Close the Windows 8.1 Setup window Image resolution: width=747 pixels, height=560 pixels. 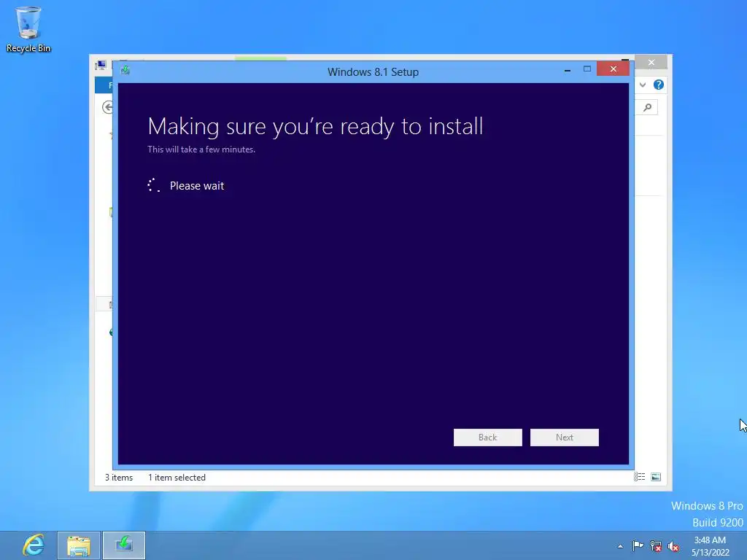click(613, 69)
